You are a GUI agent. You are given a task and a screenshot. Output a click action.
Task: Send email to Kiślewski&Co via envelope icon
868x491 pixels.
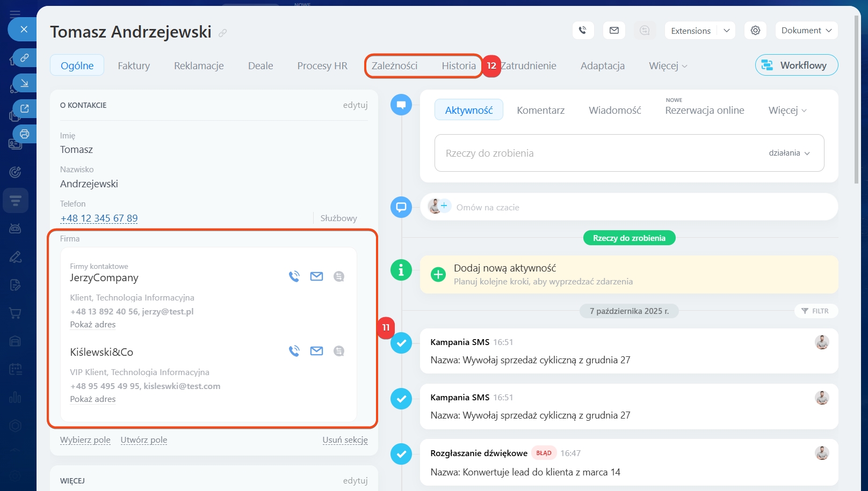pos(316,351)
